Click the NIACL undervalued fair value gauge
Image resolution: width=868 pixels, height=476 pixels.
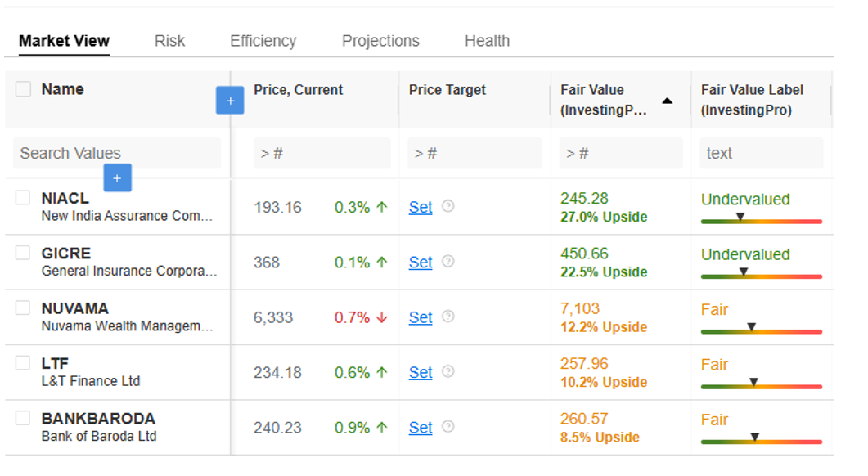coord(761,220)
